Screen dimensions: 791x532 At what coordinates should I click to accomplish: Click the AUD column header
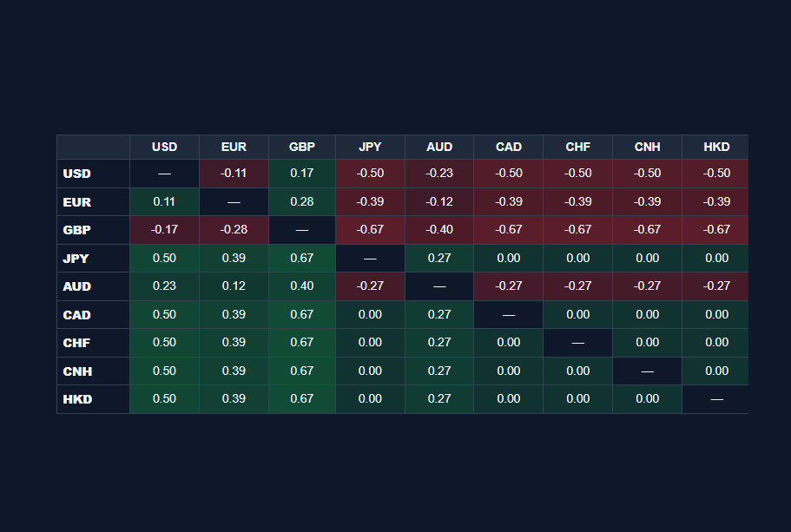tap(438, 148)
